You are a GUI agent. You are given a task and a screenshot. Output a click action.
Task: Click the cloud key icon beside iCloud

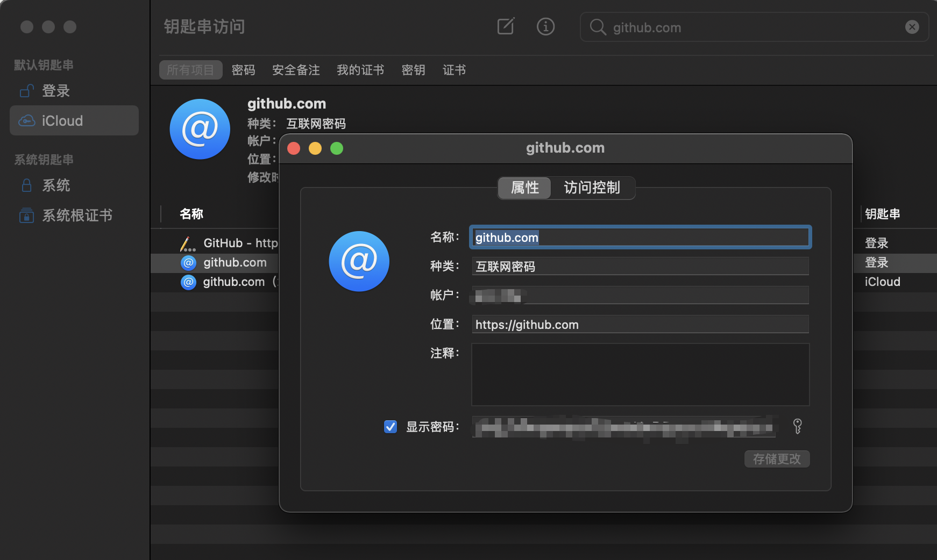27,121
